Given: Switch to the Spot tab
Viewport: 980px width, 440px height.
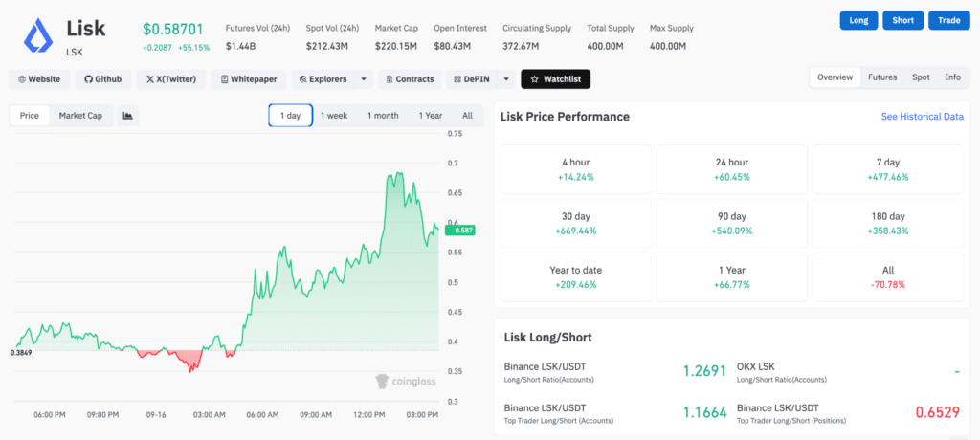Looking at the screenshot, I should (921, 77).
